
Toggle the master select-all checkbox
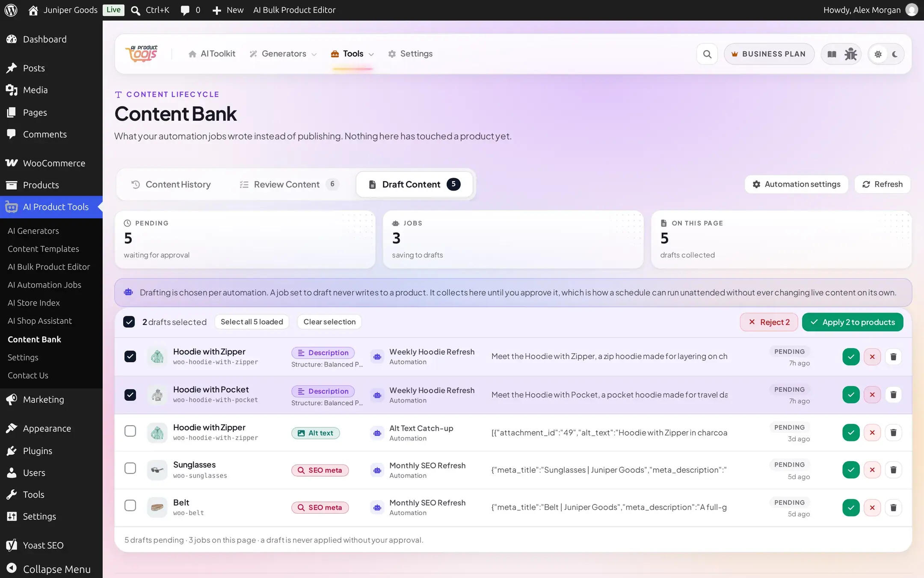(x=129, y=322)
